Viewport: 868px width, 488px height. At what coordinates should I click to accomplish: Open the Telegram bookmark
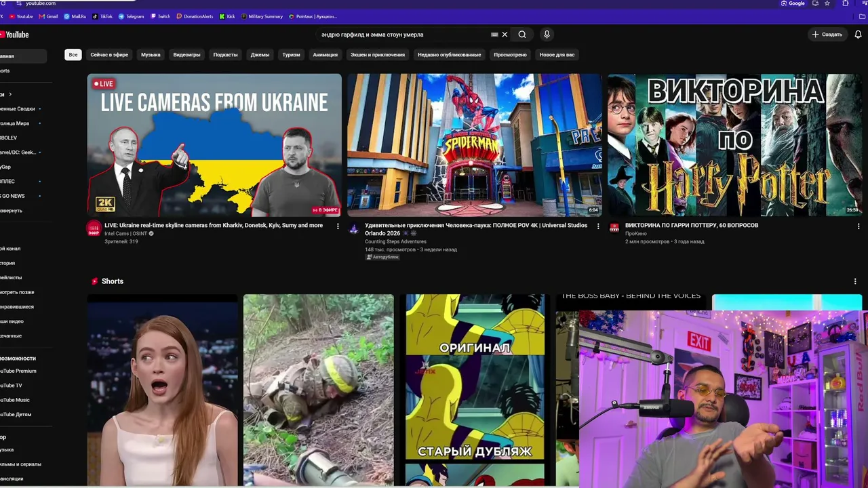(x=132, y=16)
